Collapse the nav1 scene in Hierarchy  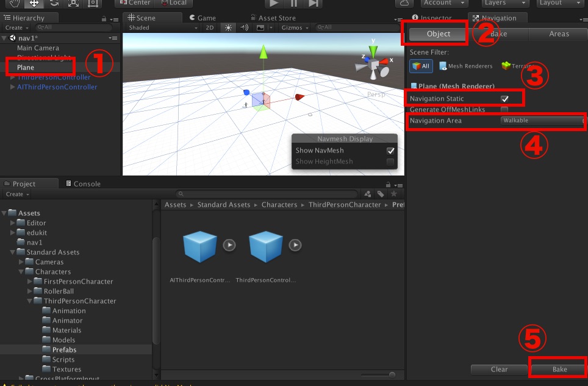[4, 38]
